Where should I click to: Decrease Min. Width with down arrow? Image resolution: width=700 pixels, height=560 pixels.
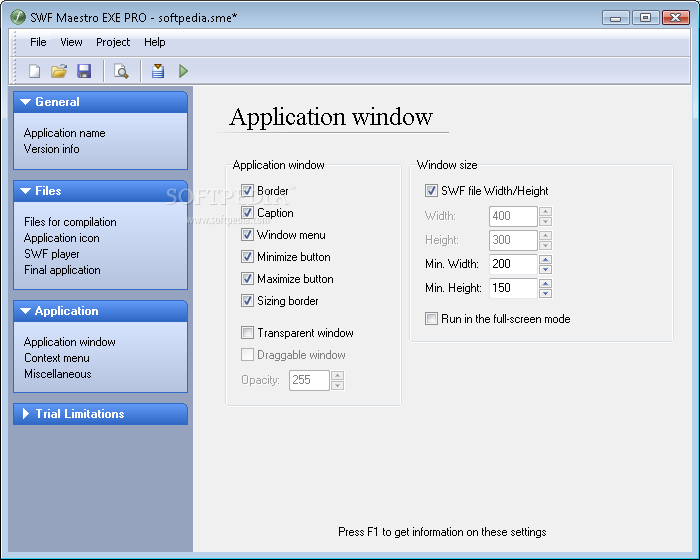tap(546, 269)
